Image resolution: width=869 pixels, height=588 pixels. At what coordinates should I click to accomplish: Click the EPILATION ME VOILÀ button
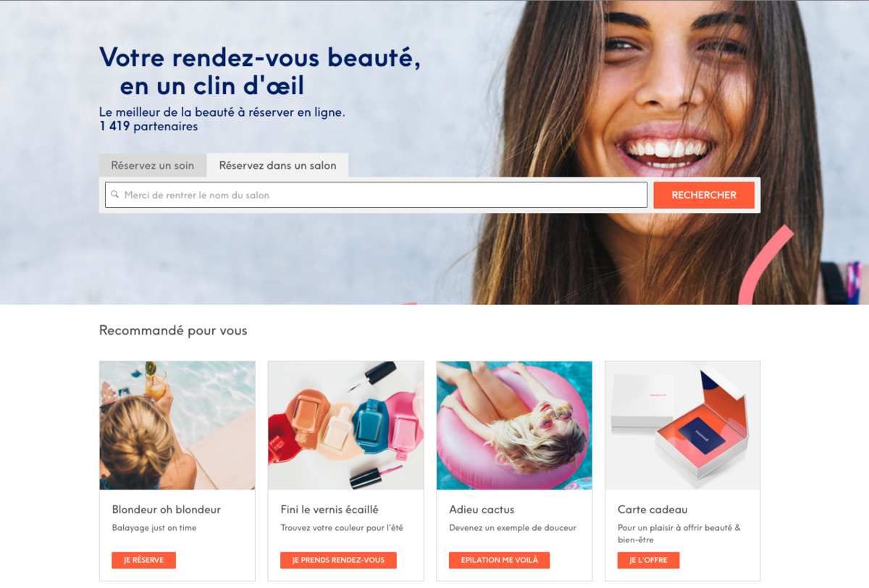[x=499, y=560]
